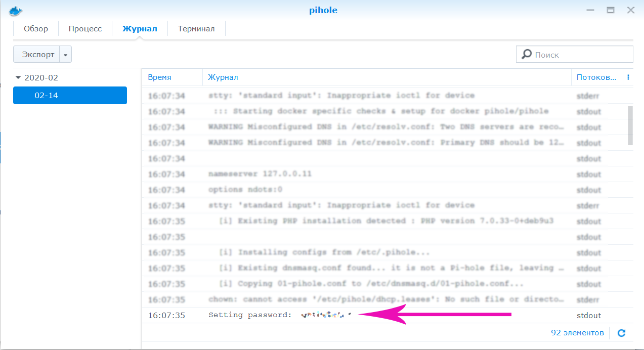Minimize the pihole window
This screenshot has height=350, width=644.
tap(591, 10)
